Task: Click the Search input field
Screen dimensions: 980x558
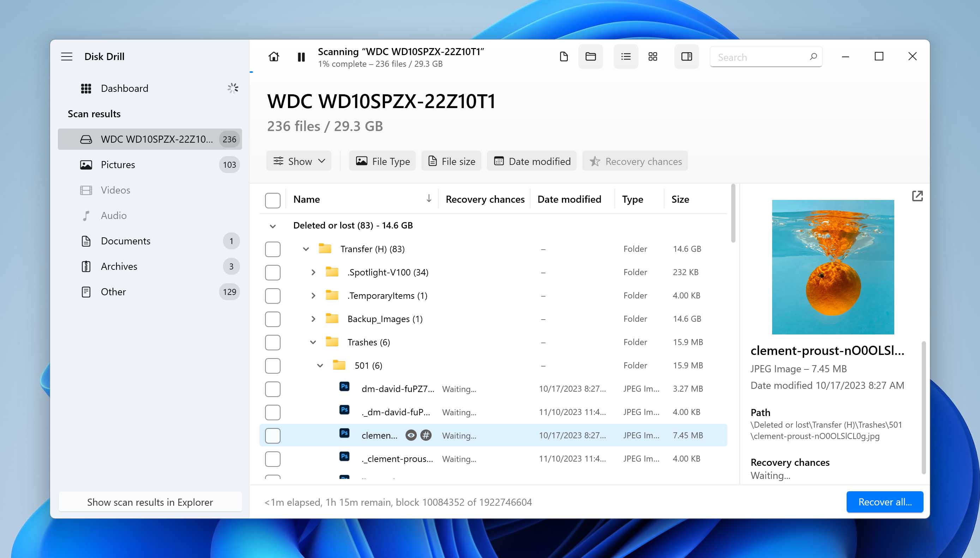Action: point(766,57)
